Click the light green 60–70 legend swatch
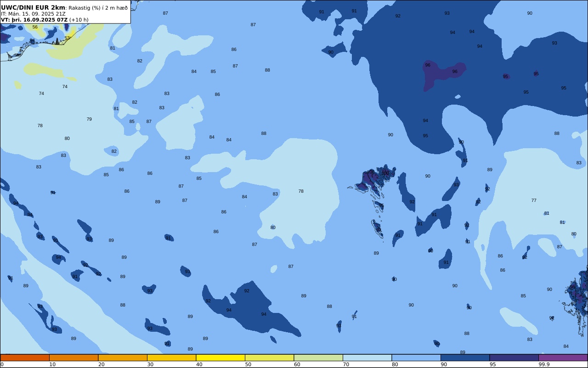588x368 pixels. [x=318, y=357]
